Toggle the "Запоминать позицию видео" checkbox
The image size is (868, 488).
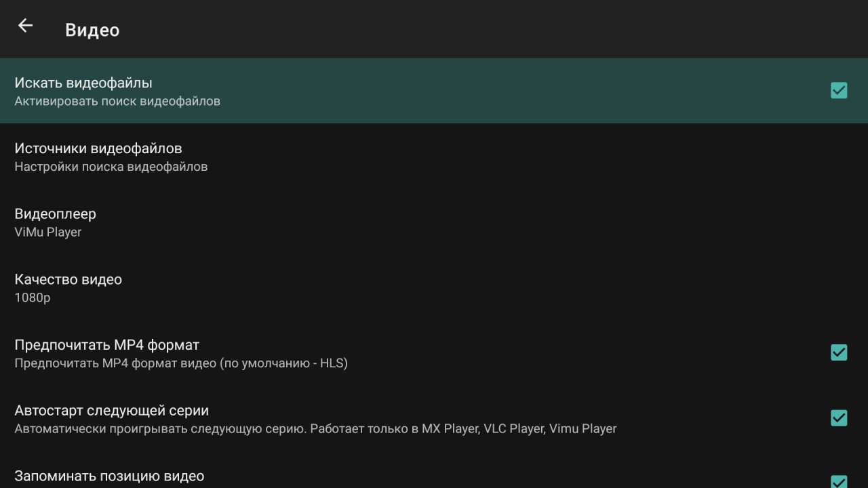coord(839,481)
